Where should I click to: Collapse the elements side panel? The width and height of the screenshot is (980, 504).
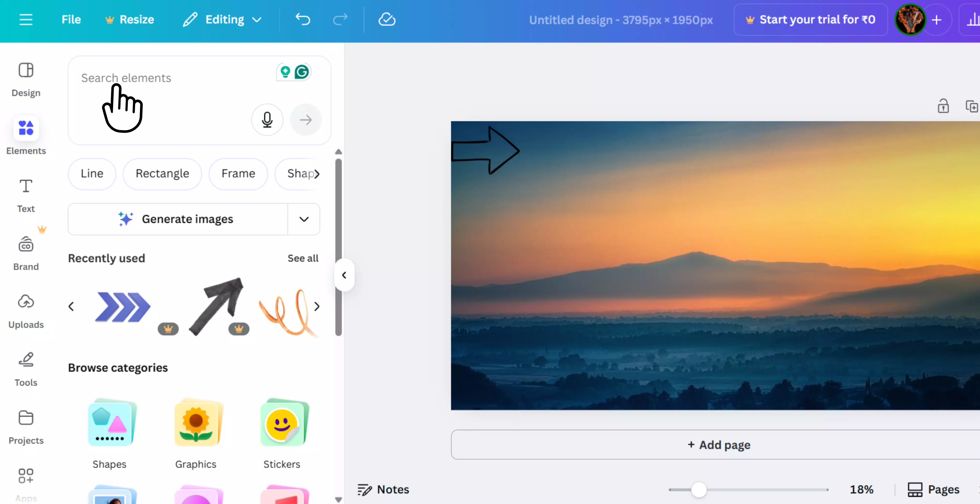pyautogui.click(x=344, y=275)
